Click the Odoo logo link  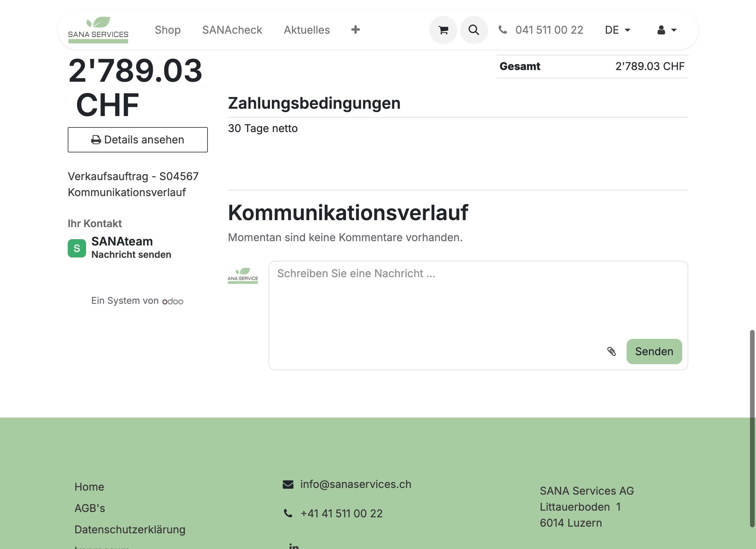172,301
